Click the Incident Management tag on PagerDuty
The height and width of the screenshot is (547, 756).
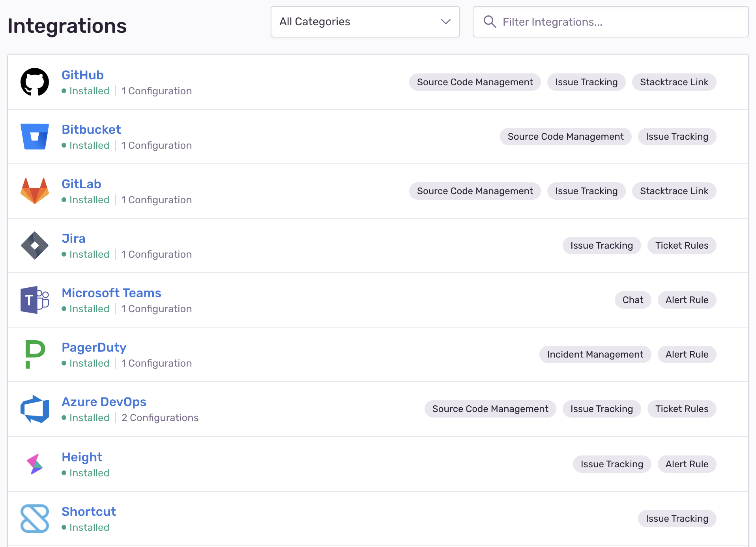[x=595, y=354]
